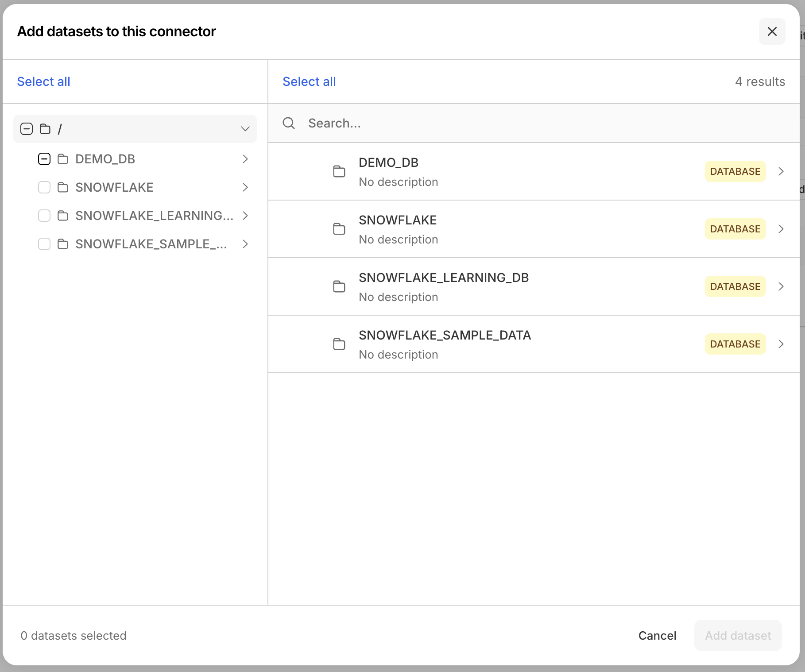The width and height of the screenshot is (805, 672).
Task: Click the 0 datasets selected text
Action: (x=74, y=636)
